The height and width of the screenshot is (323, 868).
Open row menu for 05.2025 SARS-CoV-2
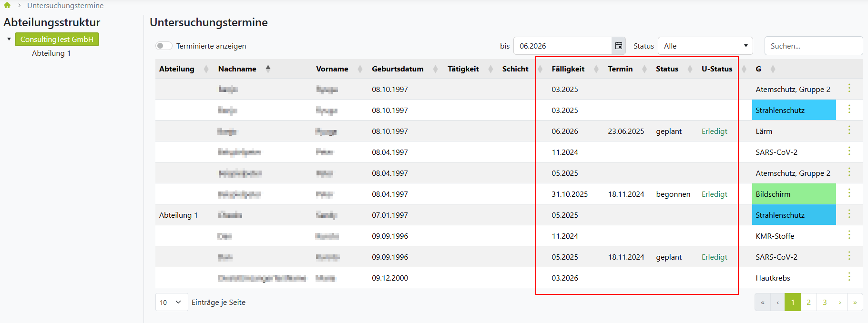point(849,256)
